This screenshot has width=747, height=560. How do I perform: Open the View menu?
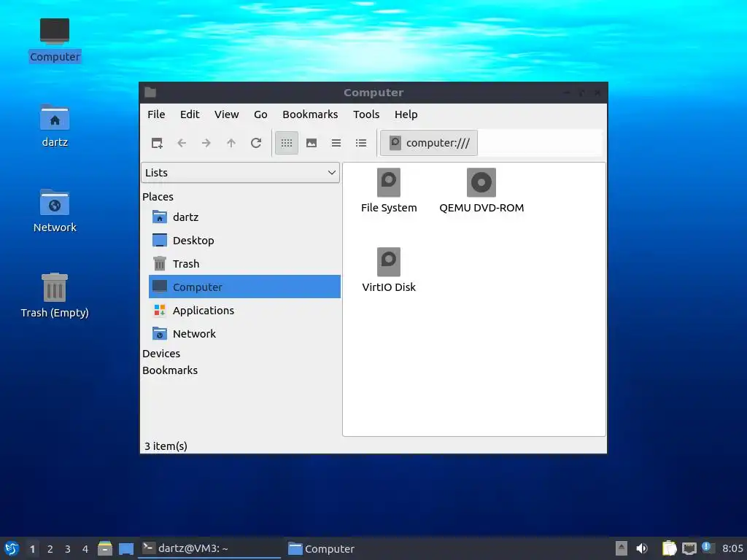(226, 114)
